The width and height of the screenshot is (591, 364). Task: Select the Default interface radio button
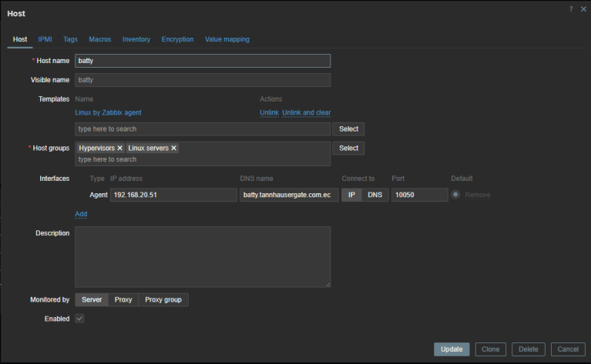(x=456, y=195)
